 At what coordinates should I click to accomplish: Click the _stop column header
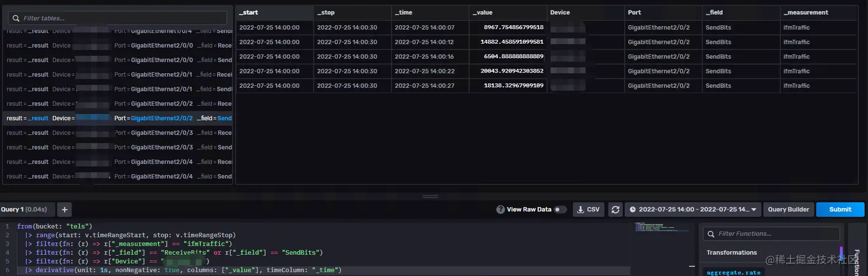click(x=352, y=13)
